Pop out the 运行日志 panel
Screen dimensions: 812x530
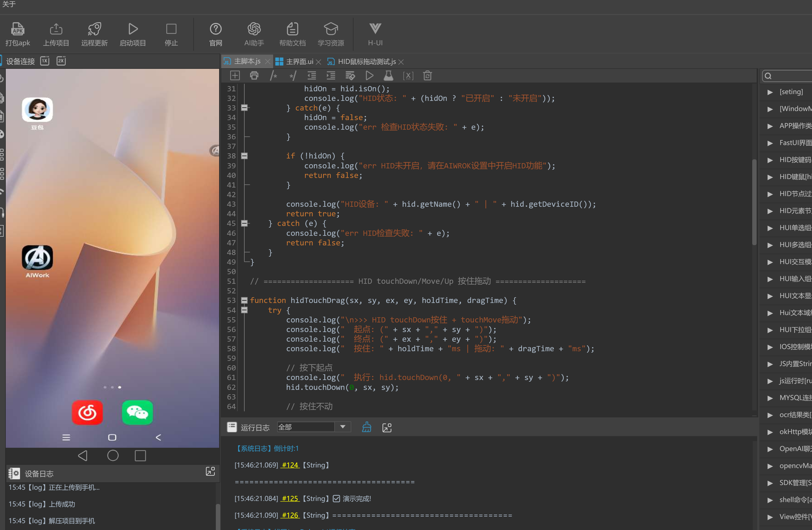387,427
